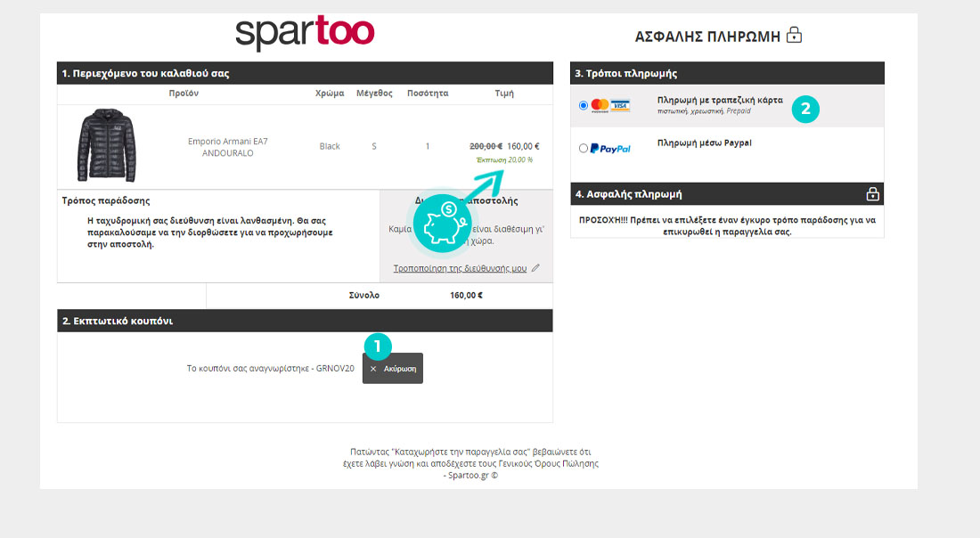Click the pencil edit icon beside address link
The image size is (980, 538).
(535, 268)
